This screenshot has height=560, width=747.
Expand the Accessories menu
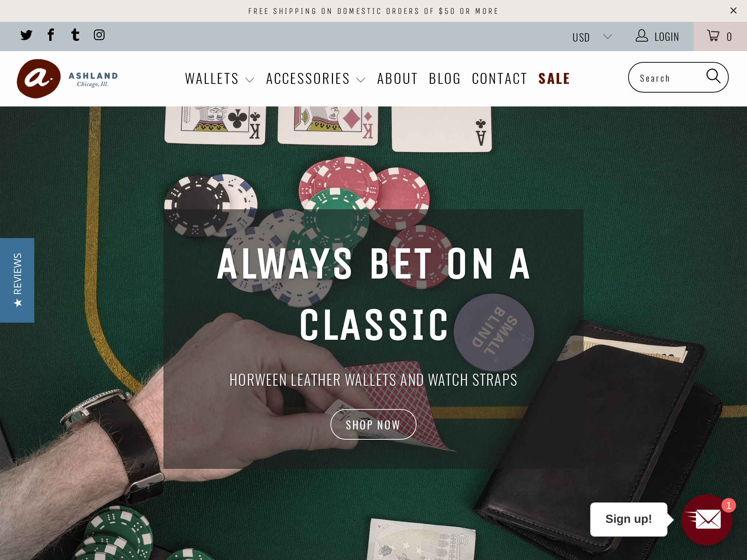(316, 79)
